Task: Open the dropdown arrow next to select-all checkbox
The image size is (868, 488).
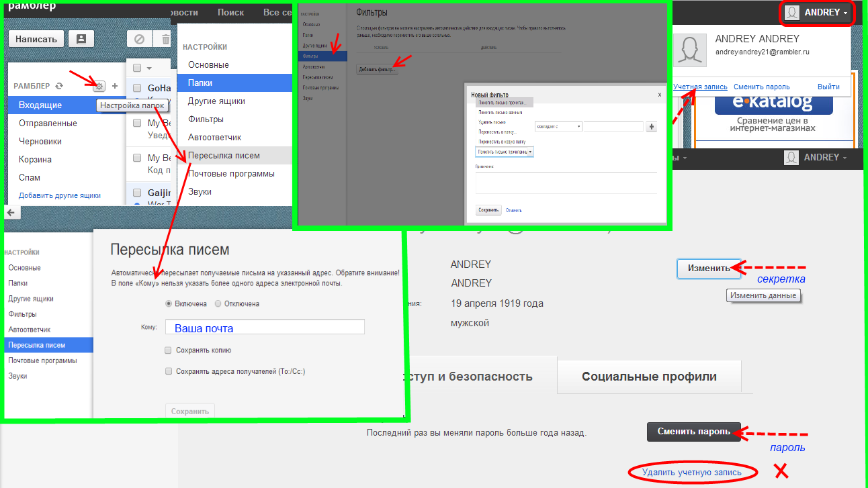Action: point(149,68)
